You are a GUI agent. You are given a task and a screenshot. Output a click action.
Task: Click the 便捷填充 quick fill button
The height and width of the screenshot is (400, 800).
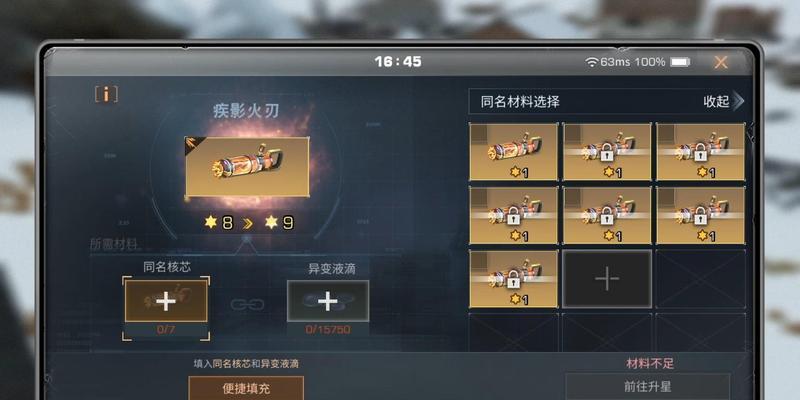246,388
